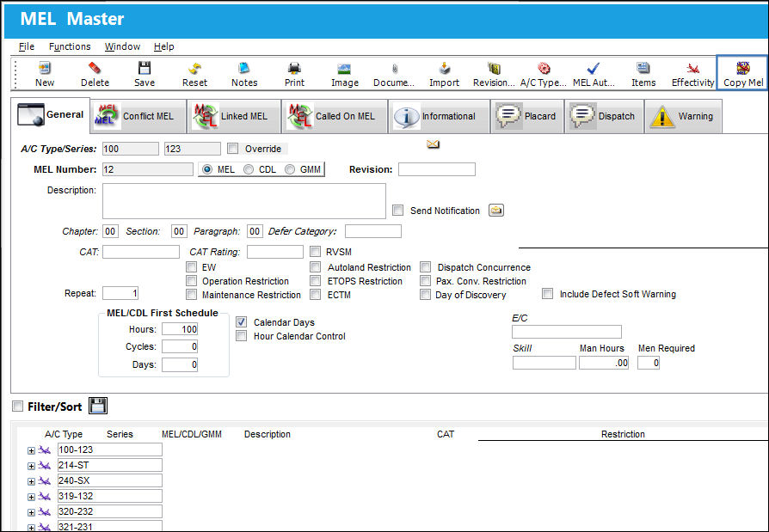Viewport: 769px width, 532px height.
Task: Click the Print toolbar icon
Action: 294,68
